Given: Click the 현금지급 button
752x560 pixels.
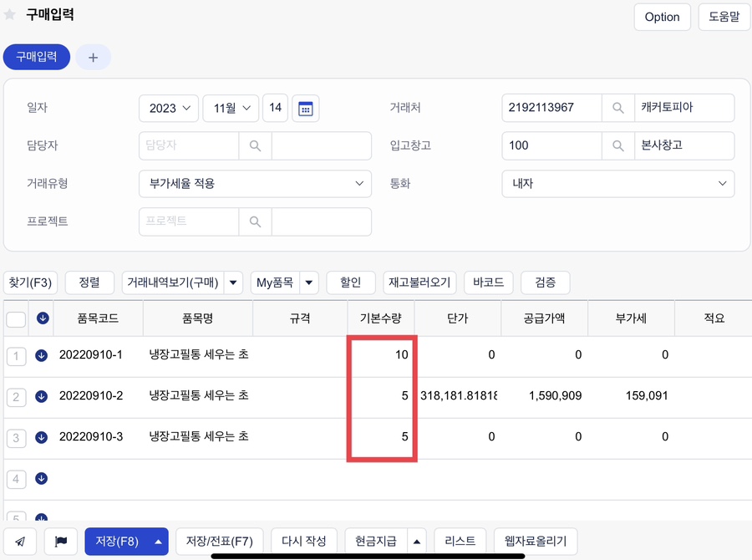Looking at the screenshot, I should pos(376,542).
